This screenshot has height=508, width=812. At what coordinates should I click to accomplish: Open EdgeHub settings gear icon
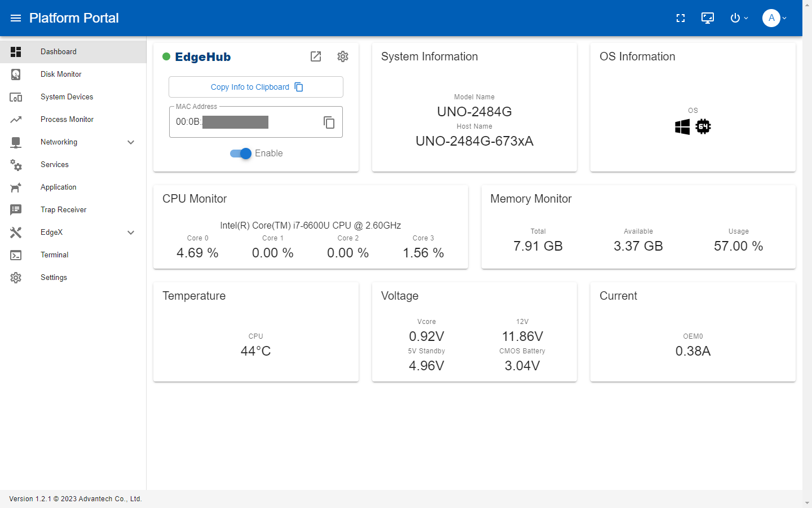pyautogui.click(x=343, y=56)
